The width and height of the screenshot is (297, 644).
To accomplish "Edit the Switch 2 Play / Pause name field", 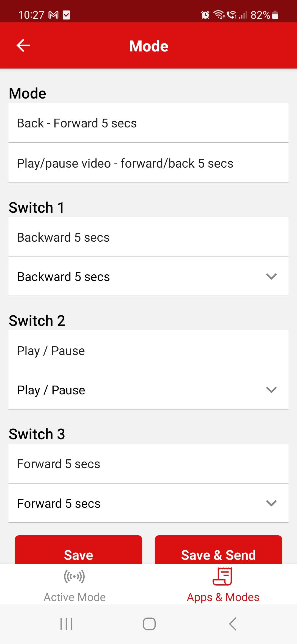I will pos(148,350).
